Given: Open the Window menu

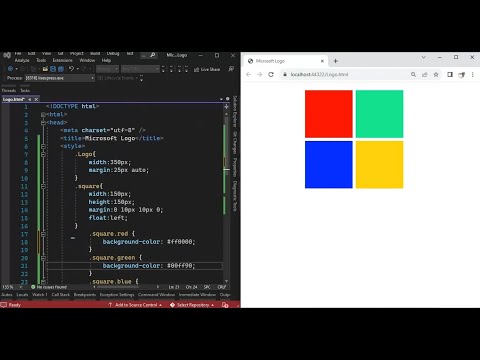Looking at the screenshot, I should [87, 60].
